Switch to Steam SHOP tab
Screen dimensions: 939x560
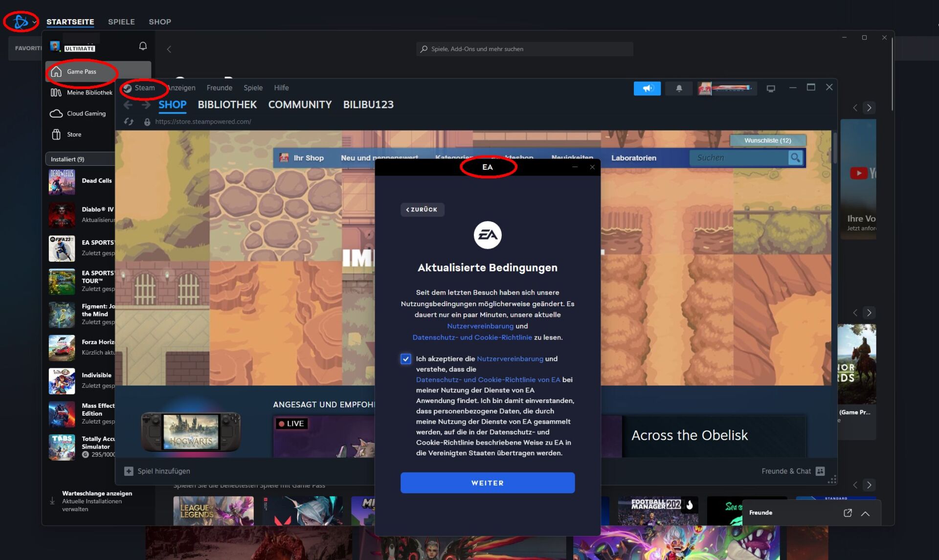click(172, 105)
